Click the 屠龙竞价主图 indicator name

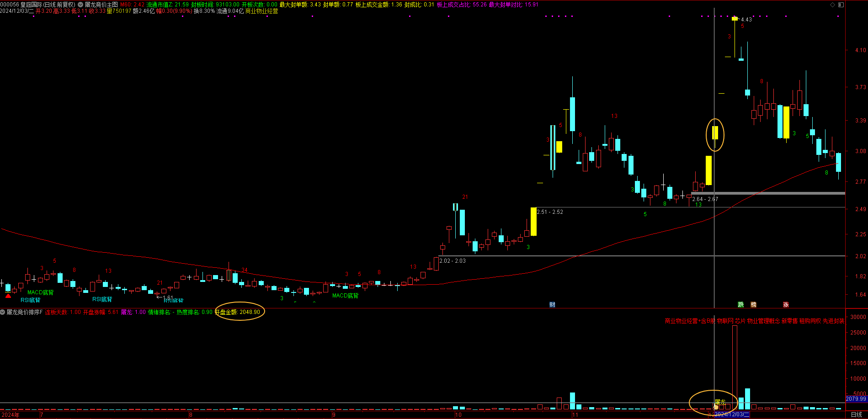tap(101, 5)
